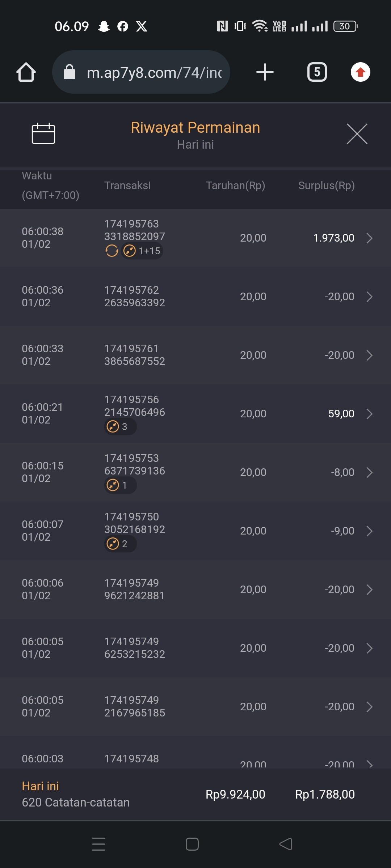Tap the free spin refresh icon on first row
This screenshot has width=391, height=868.
point(112,251)
